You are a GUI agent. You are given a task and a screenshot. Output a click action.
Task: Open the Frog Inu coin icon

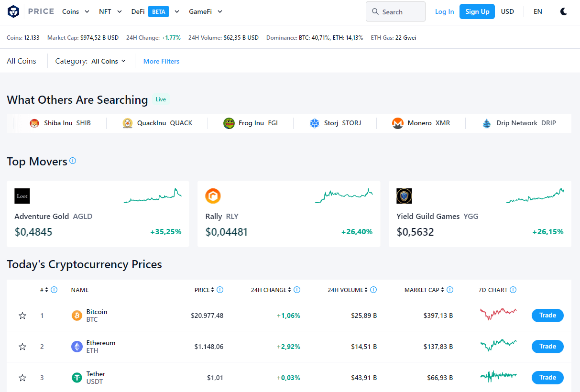pyautogui.click(x=229, y=123)
